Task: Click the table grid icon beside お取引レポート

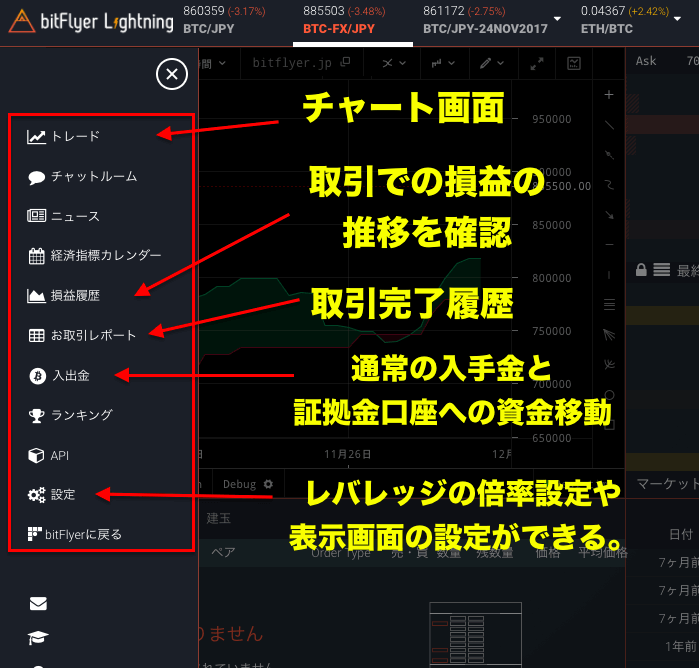Action: [x=36, y=335]
